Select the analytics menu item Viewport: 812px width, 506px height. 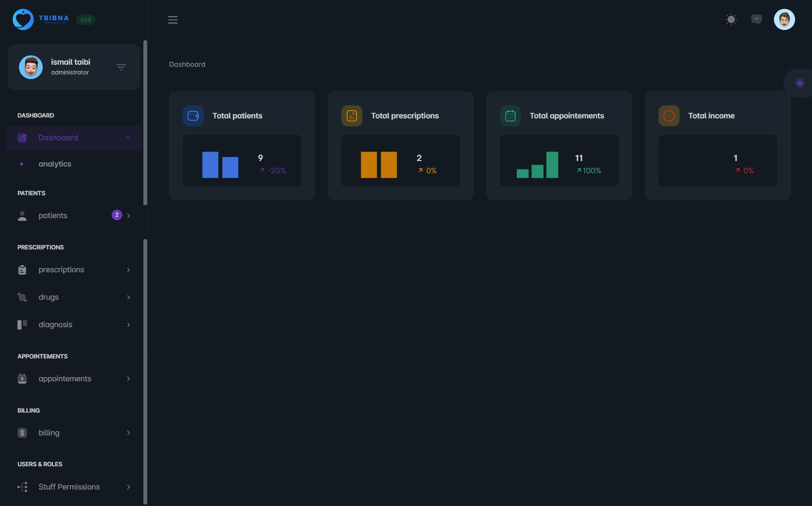[x=55, y=164]
